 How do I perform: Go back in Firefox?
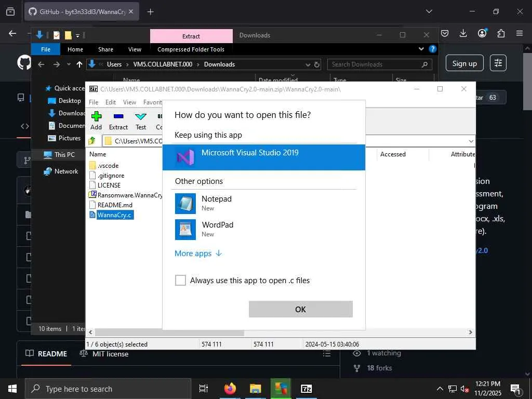12,33
